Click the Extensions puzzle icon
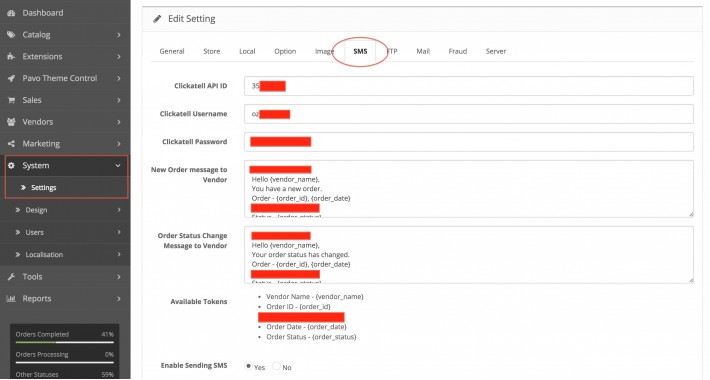 tap(11, 57)
